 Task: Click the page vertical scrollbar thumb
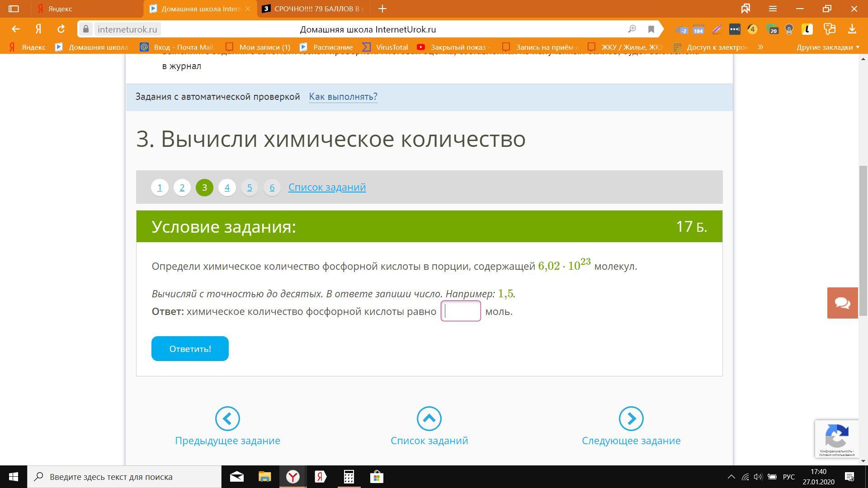click(x=863, y=239)
